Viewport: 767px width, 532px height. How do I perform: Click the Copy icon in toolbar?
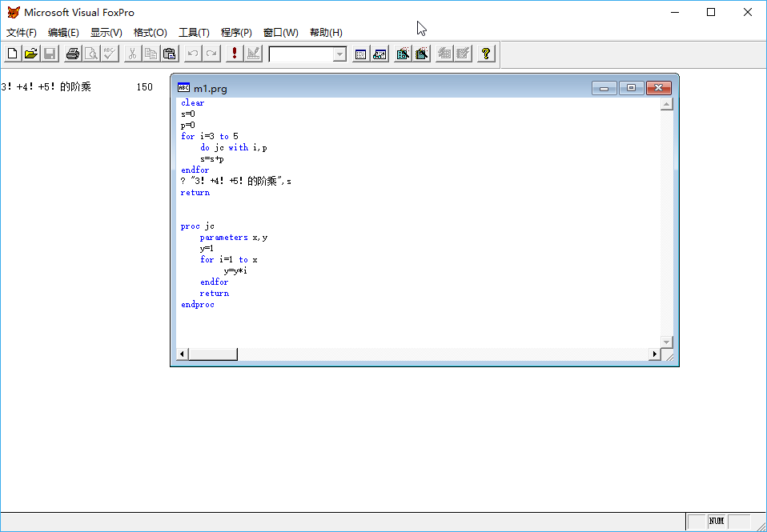click(x=151, y=54)
